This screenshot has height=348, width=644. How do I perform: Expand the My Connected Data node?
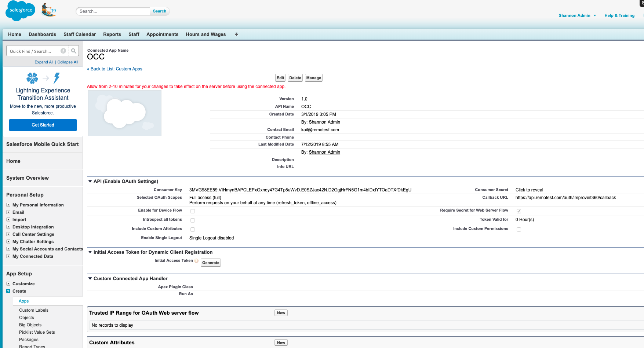pos(8,256)
